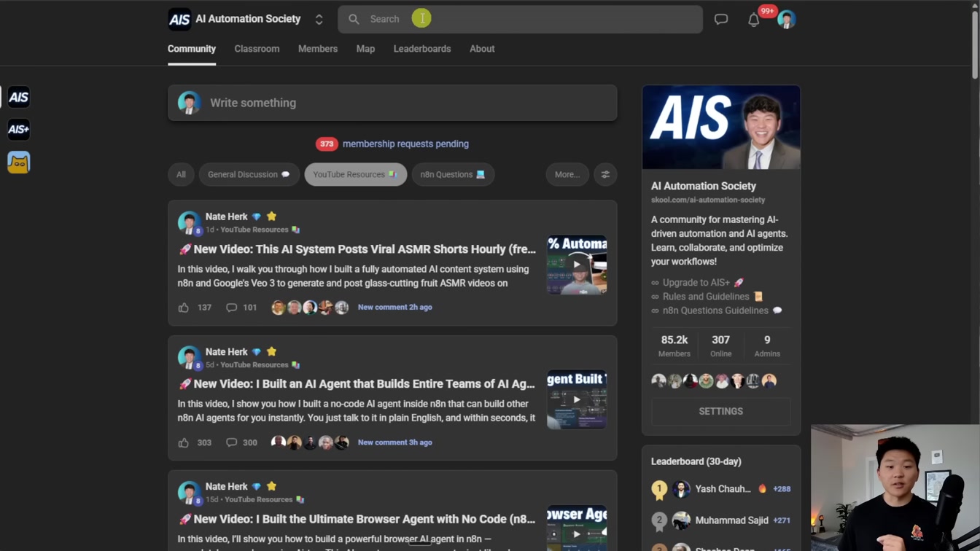Open the Map tab

(365, 49)
